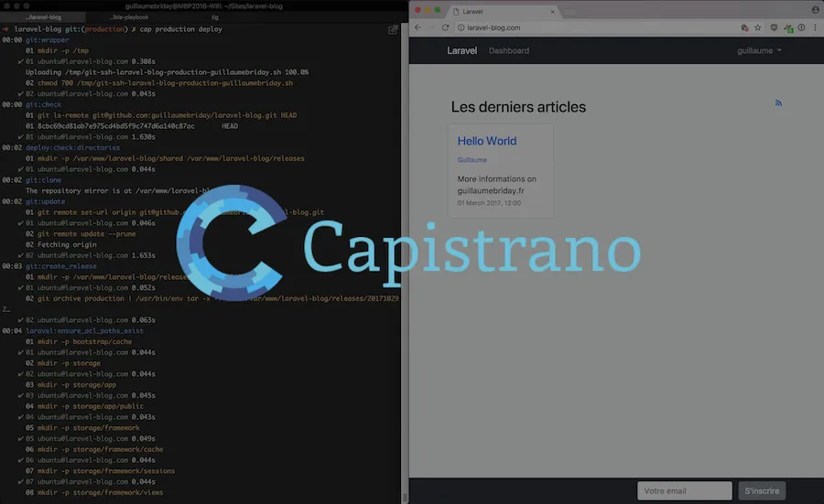Click the green-badged extension icon in Chrome
The width and height of the screenshot is (824, 504).
[x=788, y=28]
